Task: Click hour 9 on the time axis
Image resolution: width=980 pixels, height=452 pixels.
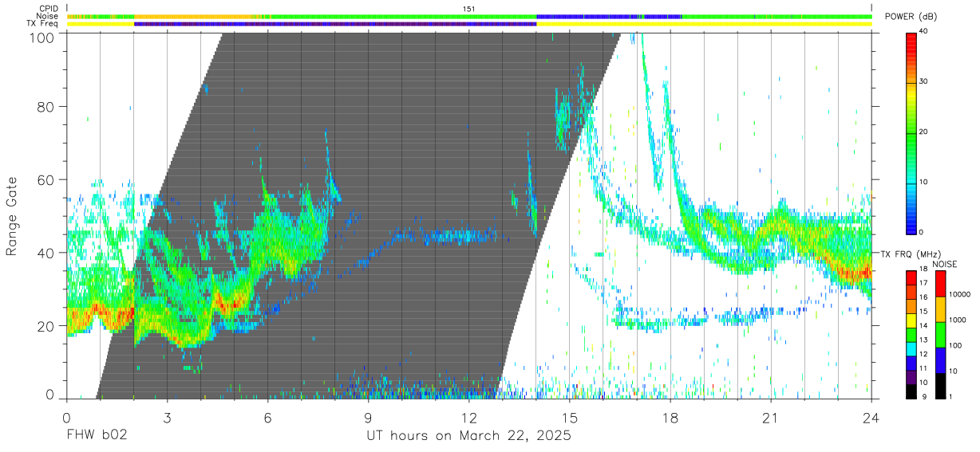Action: tap(368, 417)
